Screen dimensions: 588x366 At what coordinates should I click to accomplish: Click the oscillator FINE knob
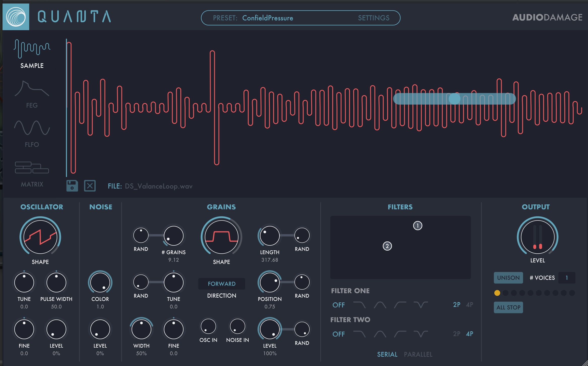[x=24, y=329]
